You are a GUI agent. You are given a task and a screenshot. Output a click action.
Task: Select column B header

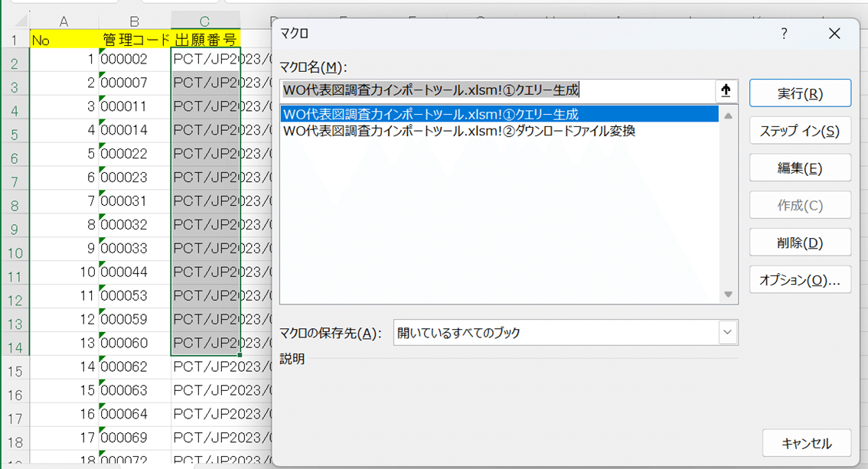135,21
